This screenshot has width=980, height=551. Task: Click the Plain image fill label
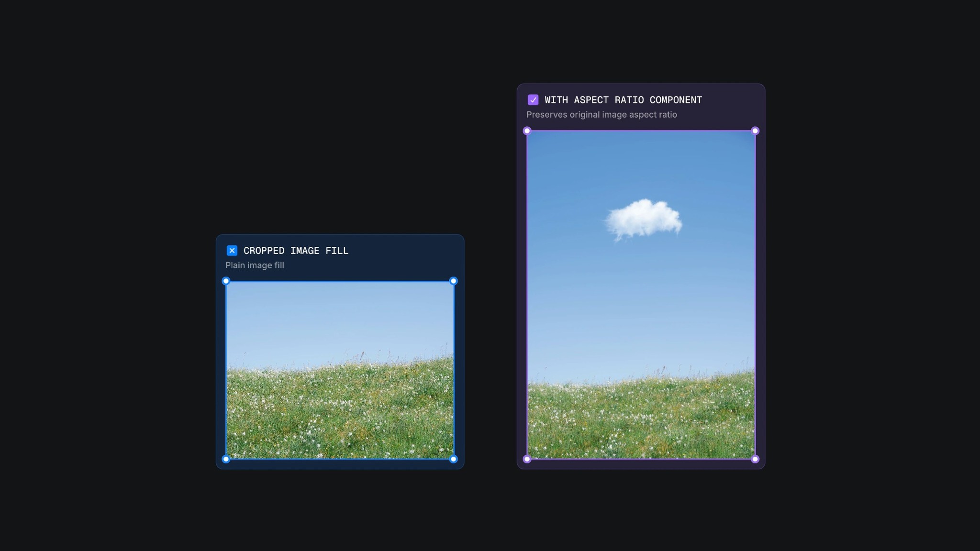[x=255, y=265]
